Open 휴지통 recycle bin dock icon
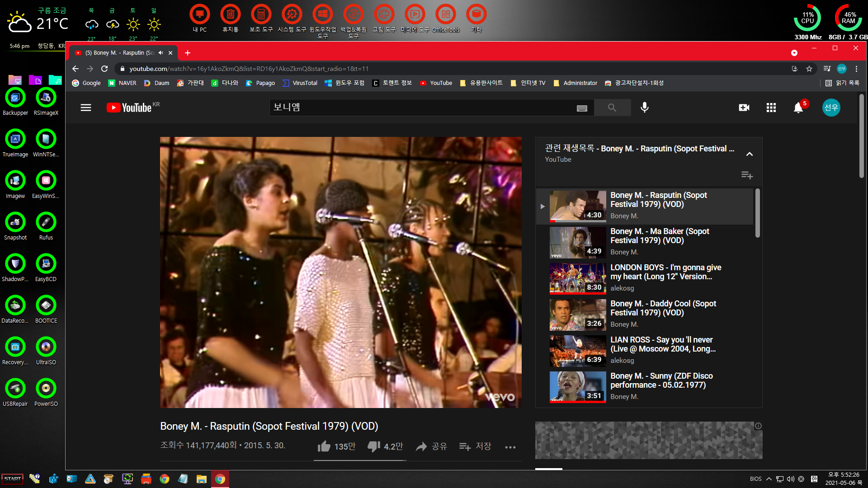Image resolution: width=868 pixels, height=488 pixels. coord(231,19)
